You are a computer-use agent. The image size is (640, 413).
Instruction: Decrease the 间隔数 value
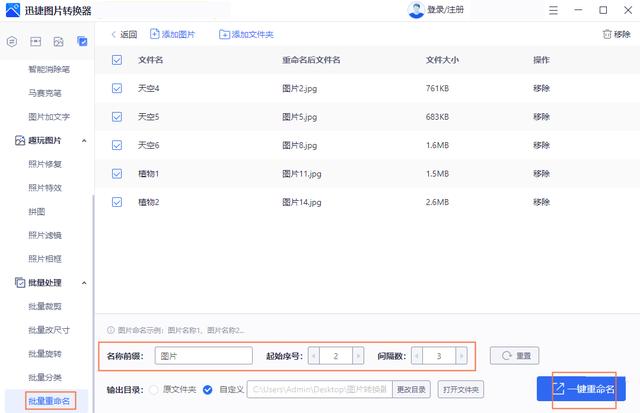coord(417,356)
